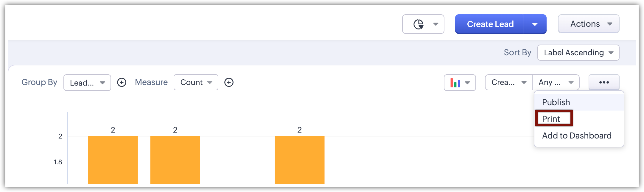Open the Crea... date field dropdown
644x192 pixels.
coord(509,82)
